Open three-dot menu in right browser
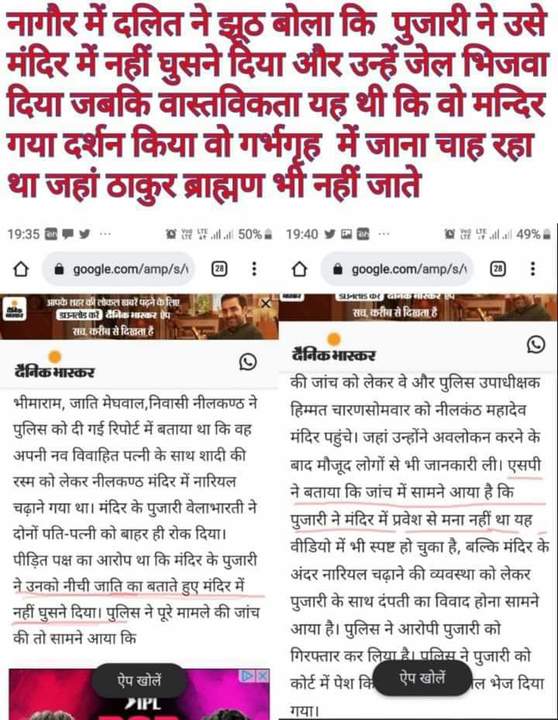This screenshot has height=720, width=558. [533, 269]
